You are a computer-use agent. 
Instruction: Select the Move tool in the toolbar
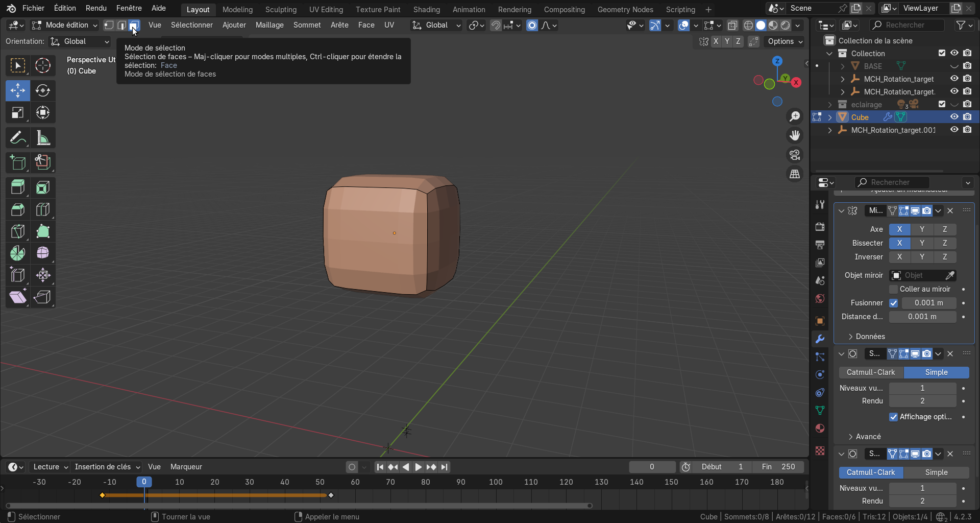[18, 90]
